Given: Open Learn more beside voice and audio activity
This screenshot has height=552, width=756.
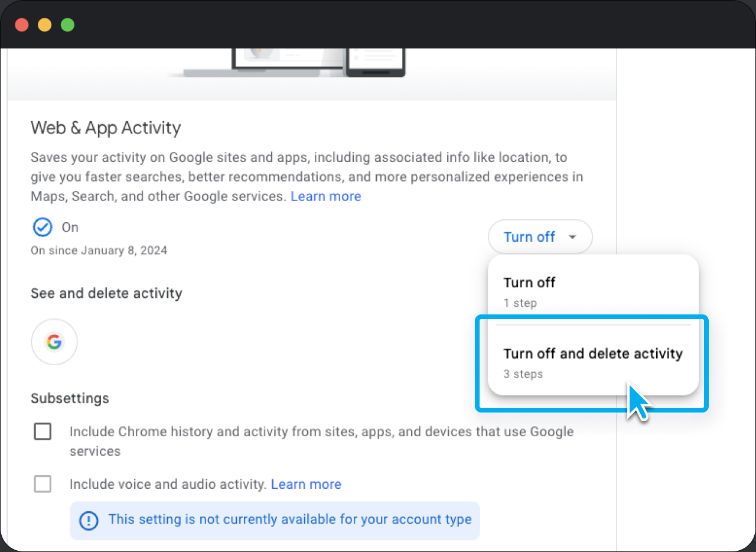Looking at the screenshot, I should (306, 483).
